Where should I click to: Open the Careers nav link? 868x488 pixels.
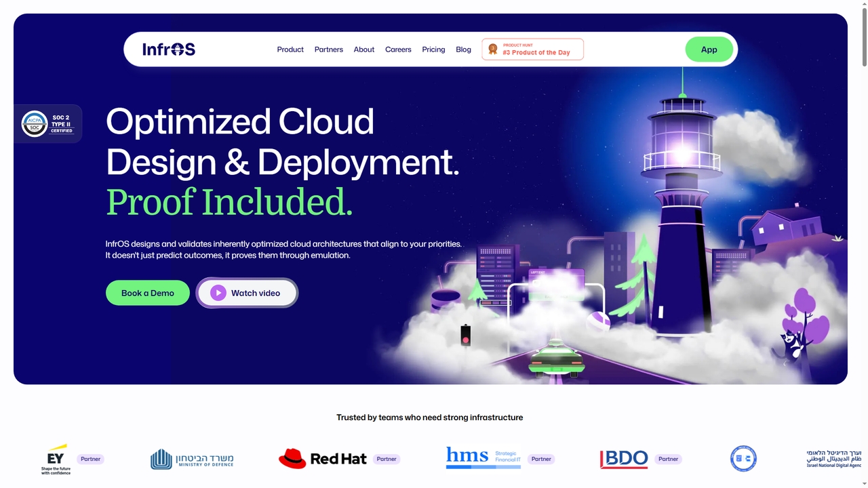click(398, 49)
